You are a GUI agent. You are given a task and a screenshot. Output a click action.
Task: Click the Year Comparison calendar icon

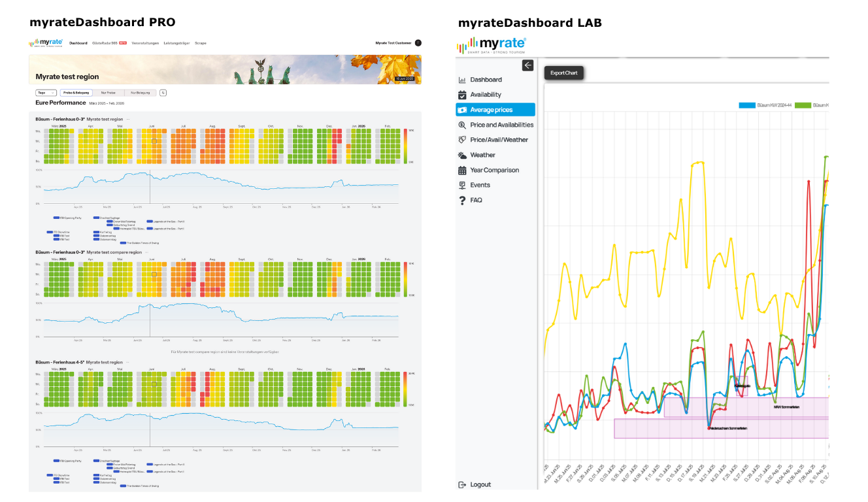tap(462, 170)
